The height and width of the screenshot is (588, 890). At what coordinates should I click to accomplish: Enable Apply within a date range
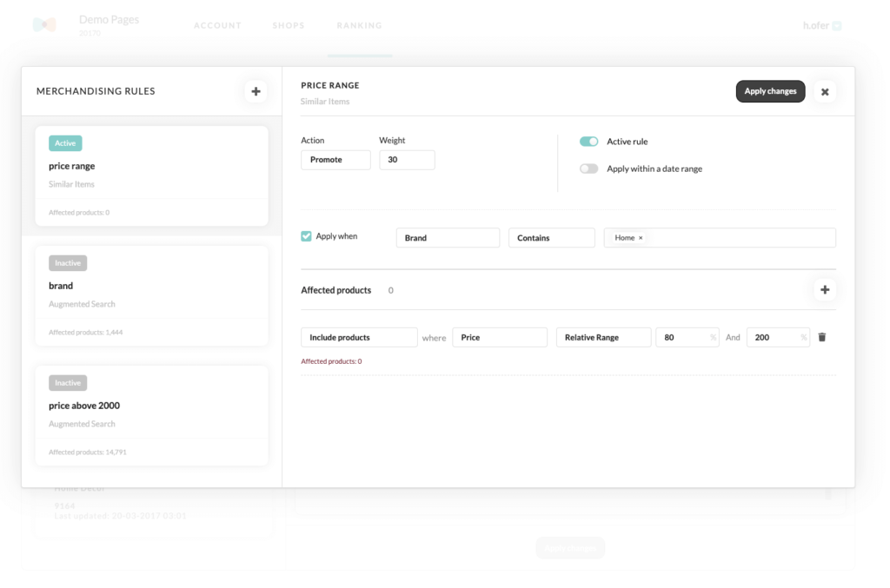(x=588, y=169)
